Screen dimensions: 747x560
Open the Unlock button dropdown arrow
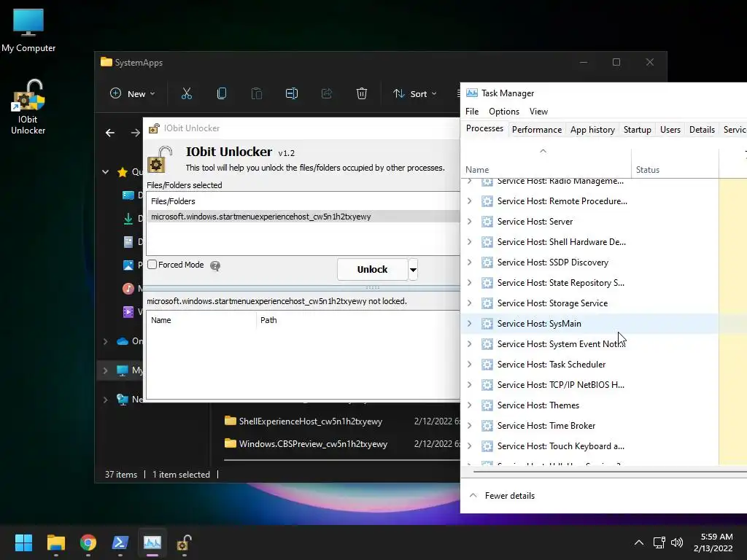(x=413, y=270)
